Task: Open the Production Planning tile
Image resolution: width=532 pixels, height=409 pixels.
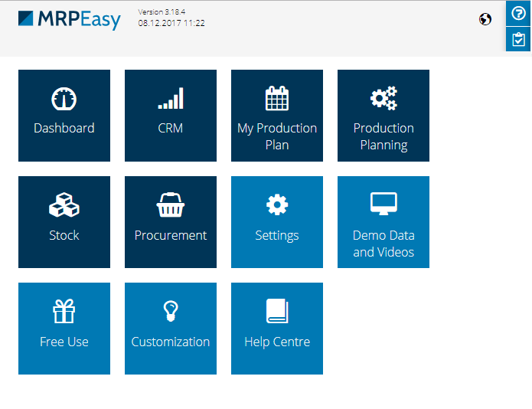Action: pos(383,116)
